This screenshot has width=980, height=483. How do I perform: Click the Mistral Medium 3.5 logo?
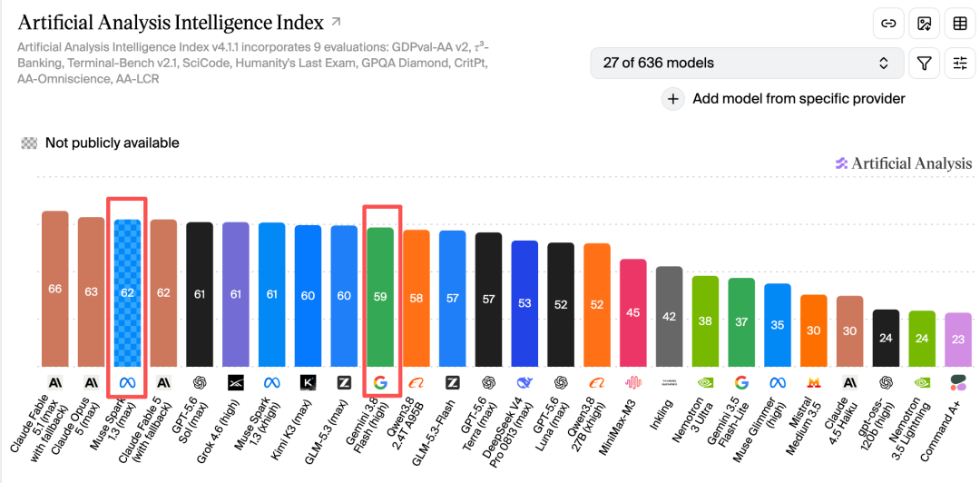tap(814, 382)
